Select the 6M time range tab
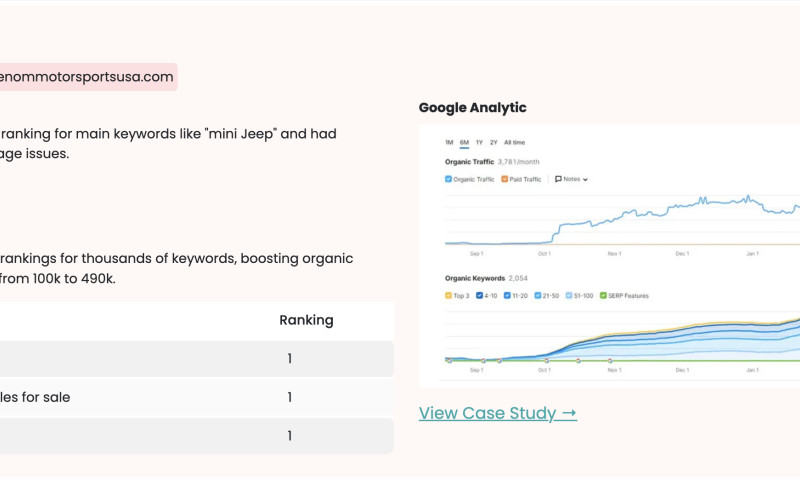The height and width of the screenshot is (480, 800). pyautogui.click(x=464, y=143)
